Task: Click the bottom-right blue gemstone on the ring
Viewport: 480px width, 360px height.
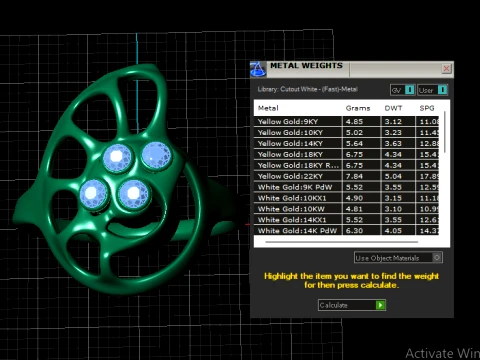Action: (134, 194)
